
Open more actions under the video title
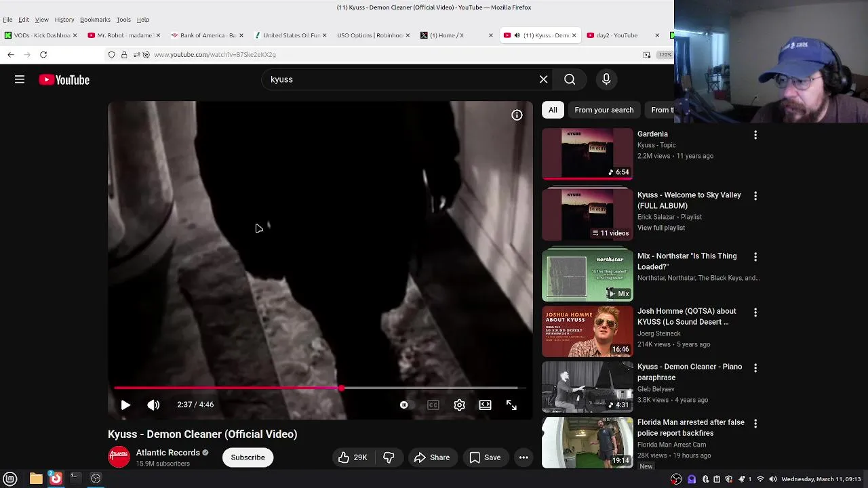pyautogui.click(x=524, y=457)
